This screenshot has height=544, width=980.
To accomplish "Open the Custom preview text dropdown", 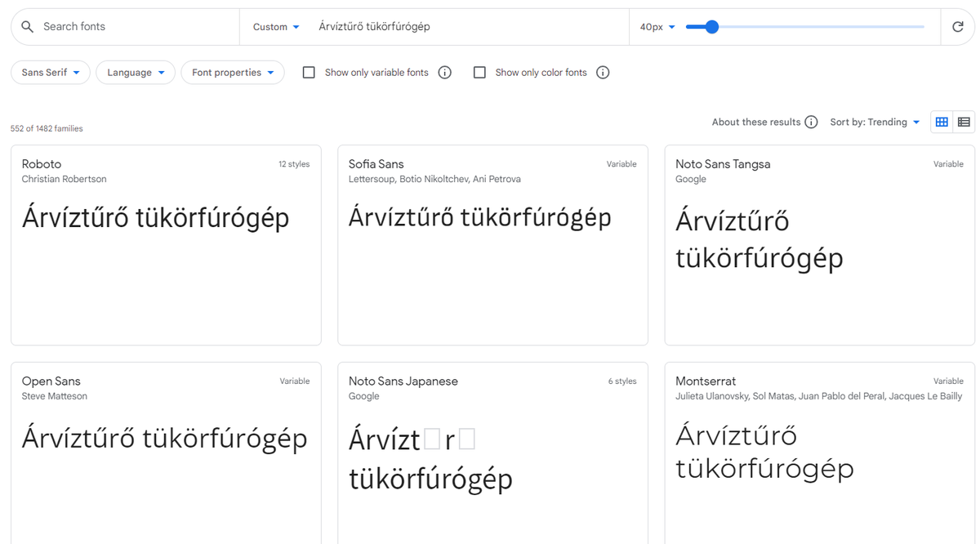I will tap(274, 26).
